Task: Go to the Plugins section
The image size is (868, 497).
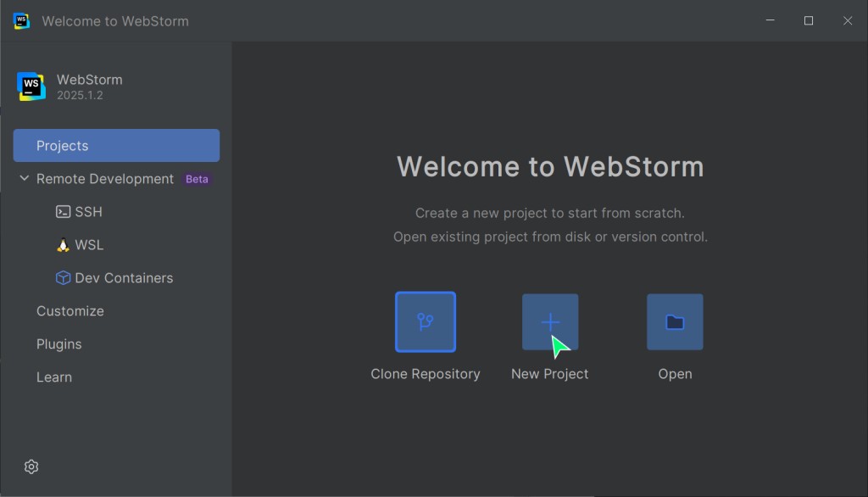Action: (59, 344)
